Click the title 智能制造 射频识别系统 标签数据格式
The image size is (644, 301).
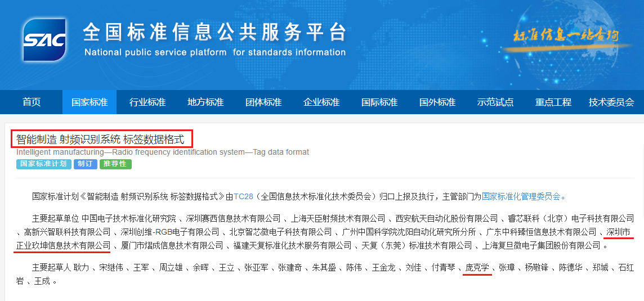tap(101, 139)
